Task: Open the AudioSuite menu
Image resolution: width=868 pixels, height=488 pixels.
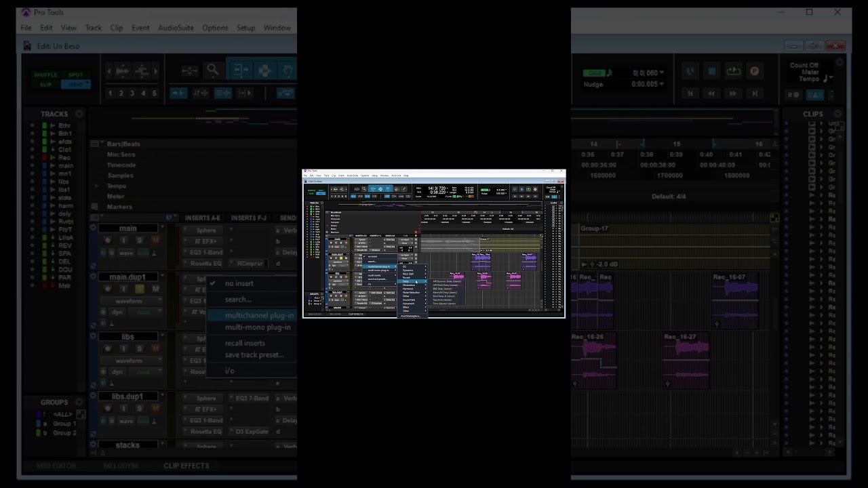Action: (353, 176)
